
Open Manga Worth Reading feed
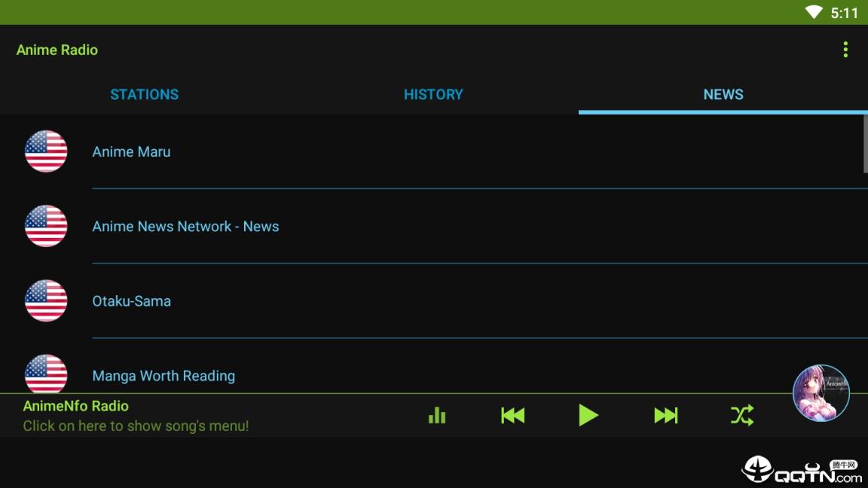click(164, 375)
